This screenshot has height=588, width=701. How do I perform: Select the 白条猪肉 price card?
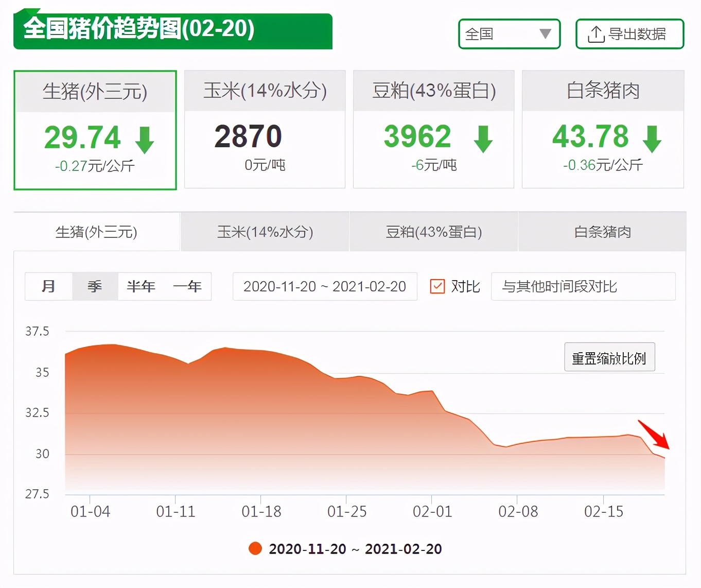(x=603, y=129)
